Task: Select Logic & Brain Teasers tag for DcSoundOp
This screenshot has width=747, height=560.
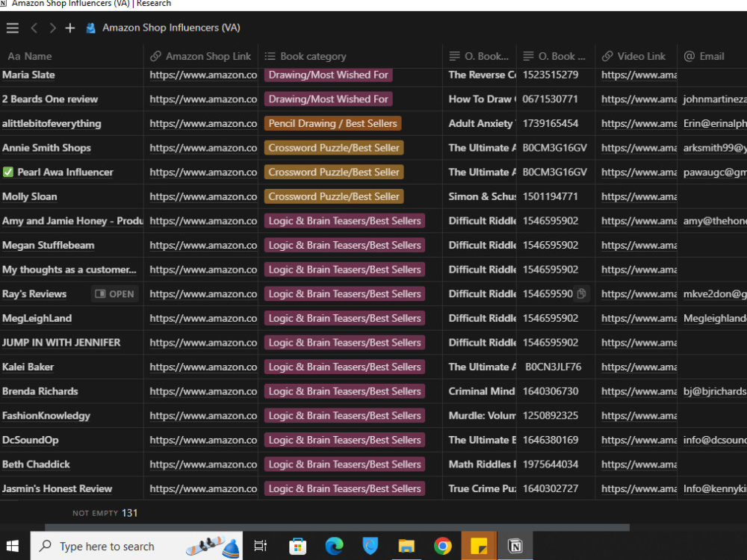Action: 344,440
